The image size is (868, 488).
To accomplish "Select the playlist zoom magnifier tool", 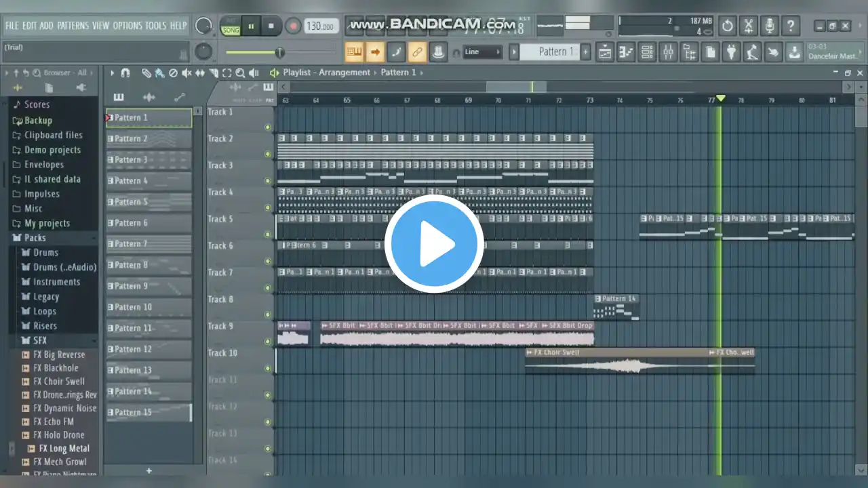I will (x=240, y=73).
